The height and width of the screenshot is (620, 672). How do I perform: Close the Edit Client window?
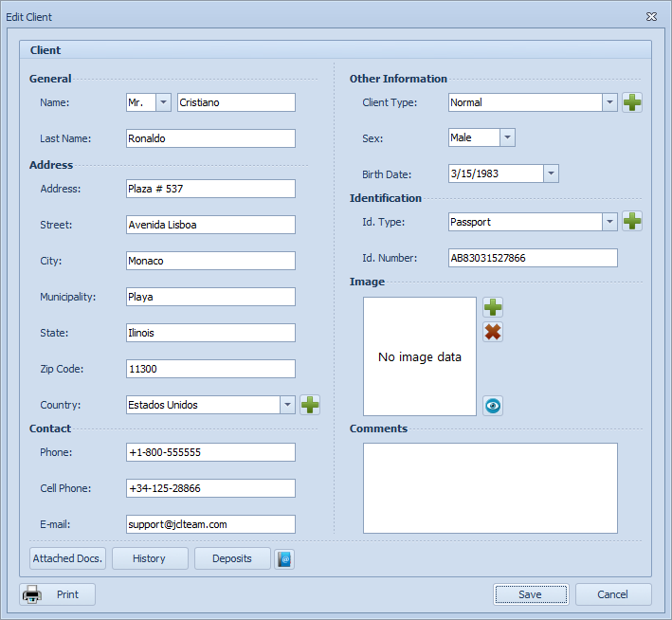[652, 17]
